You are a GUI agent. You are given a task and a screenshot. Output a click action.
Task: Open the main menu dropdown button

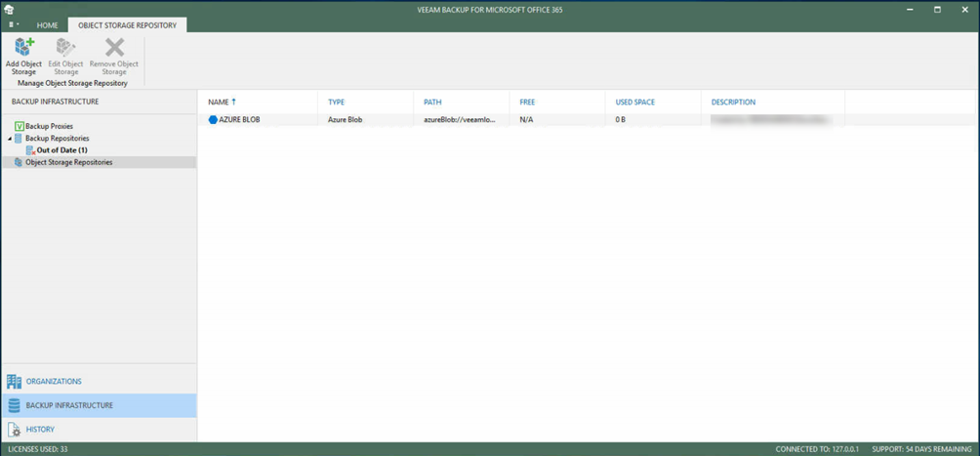coord(15,25)
